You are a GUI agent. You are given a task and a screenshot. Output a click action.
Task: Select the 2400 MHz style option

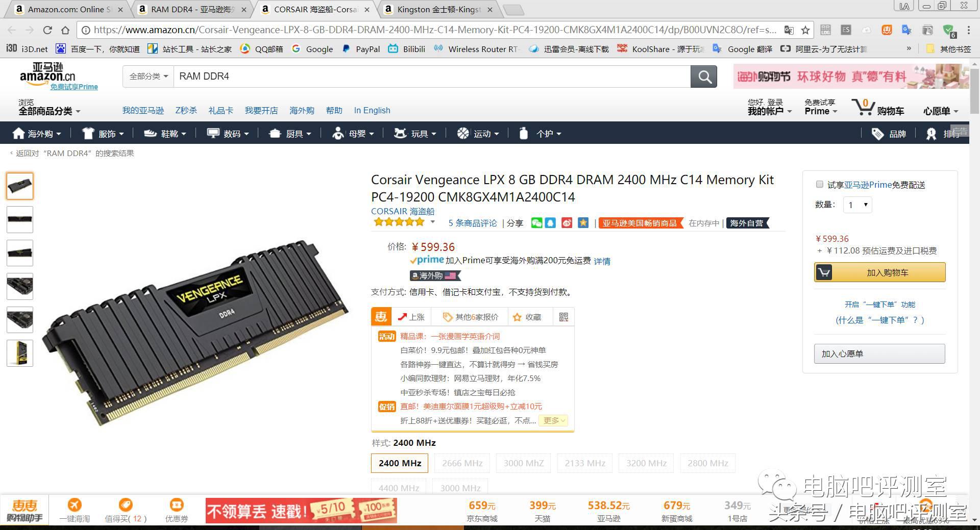point(400,463)
